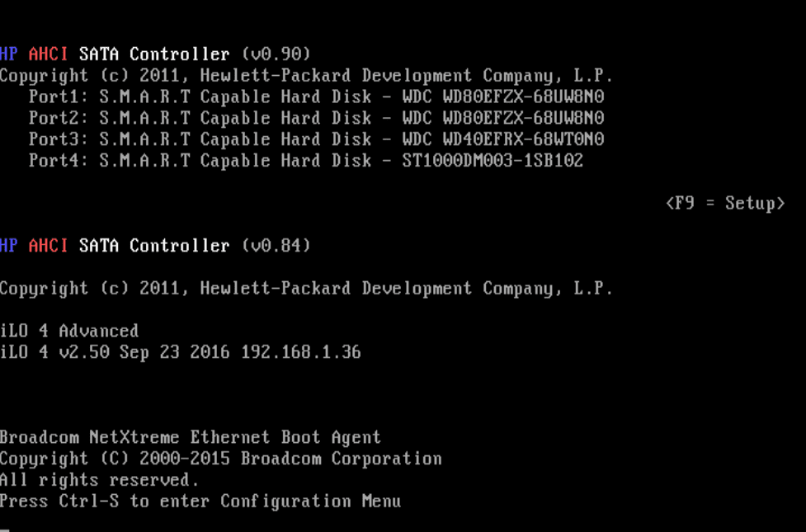
Task: Select the Port1 hard disk line
Action: pyautogui.click(x=316, y=97)
